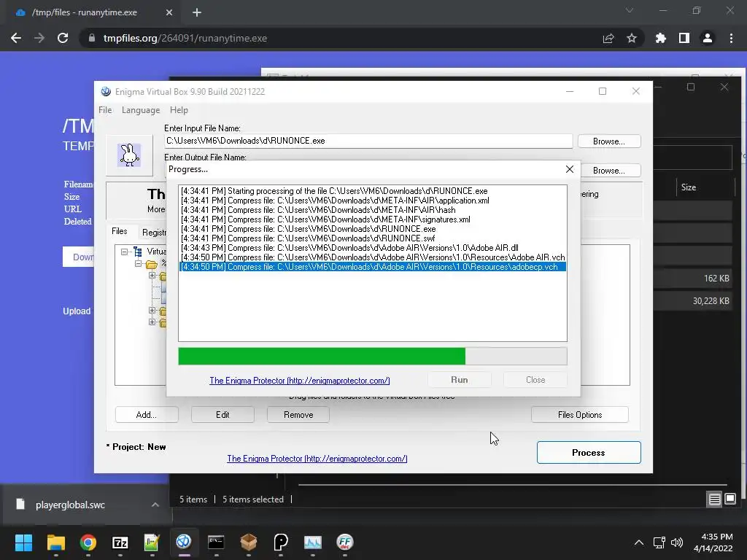The image size is (747, 560).
Task: Click the Browse button for input file
Action: 609,141
